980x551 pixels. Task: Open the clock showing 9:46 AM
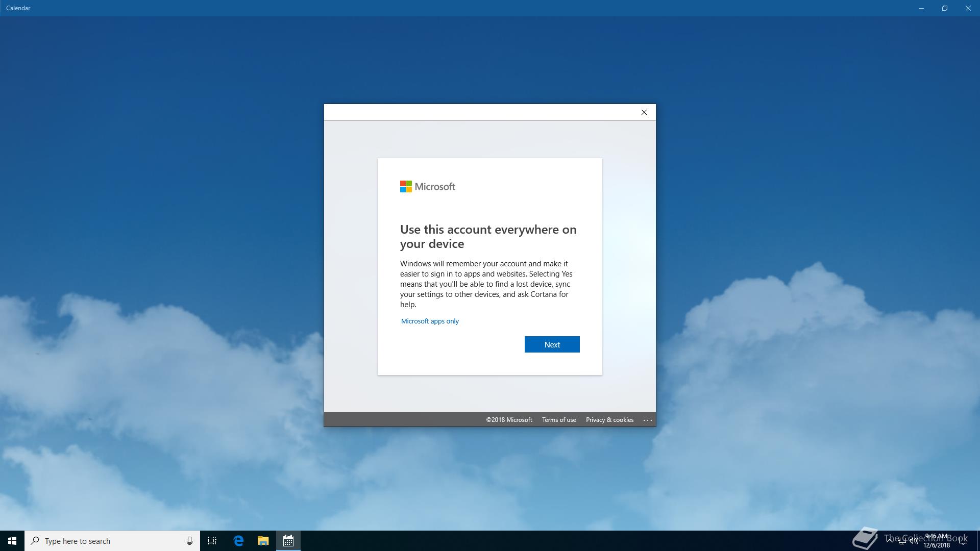click(x=937, y=541)
